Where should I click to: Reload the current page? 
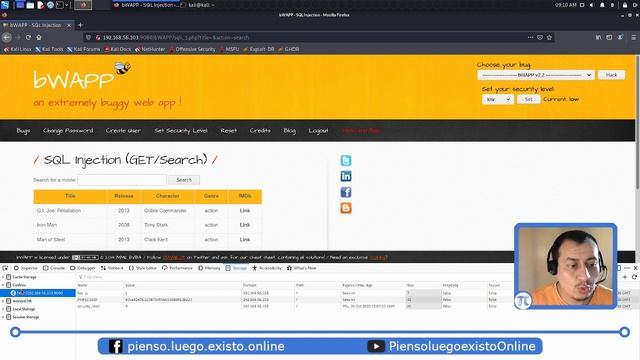point(28,37)
